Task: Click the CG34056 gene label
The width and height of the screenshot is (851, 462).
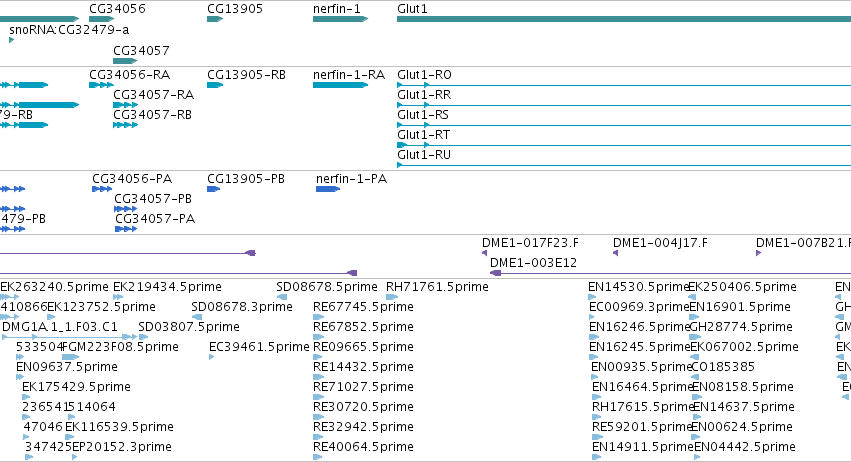Action: pos(117,9)
